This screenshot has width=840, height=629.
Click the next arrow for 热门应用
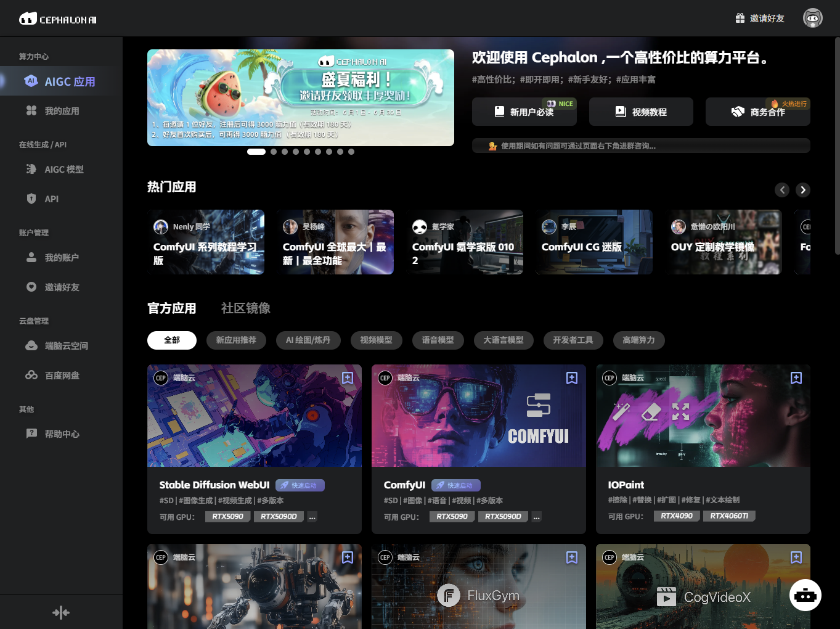[803, 190]
